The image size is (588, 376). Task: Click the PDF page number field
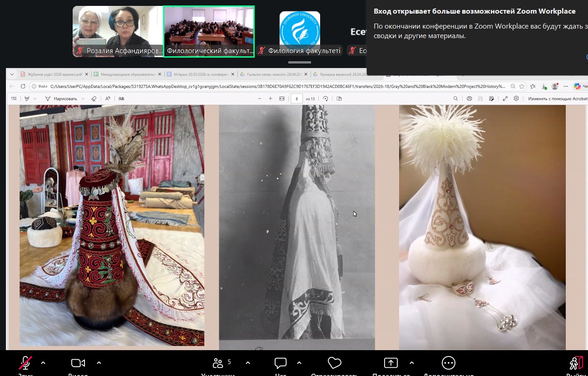pos(296,98)
